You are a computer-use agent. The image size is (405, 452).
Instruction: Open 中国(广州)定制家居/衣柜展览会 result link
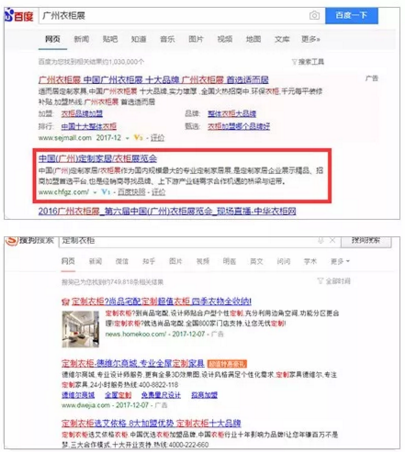97,158
